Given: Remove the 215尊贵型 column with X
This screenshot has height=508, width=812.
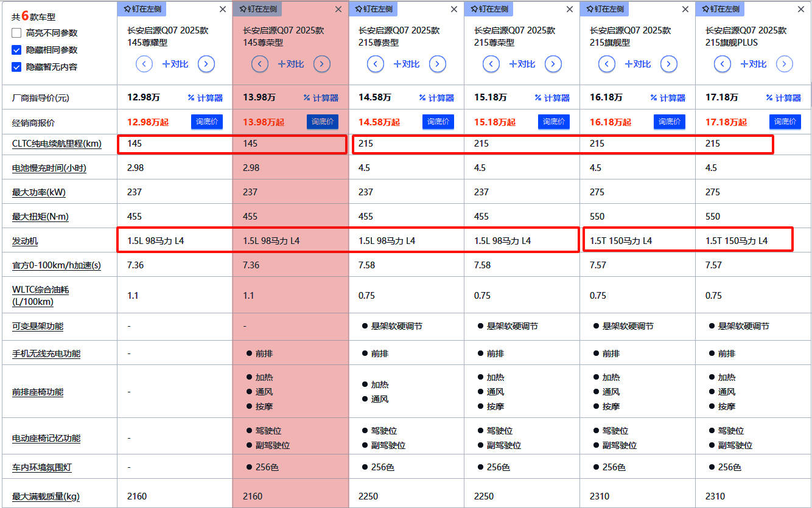Looking at the screenshot, I should click(454, 9).
